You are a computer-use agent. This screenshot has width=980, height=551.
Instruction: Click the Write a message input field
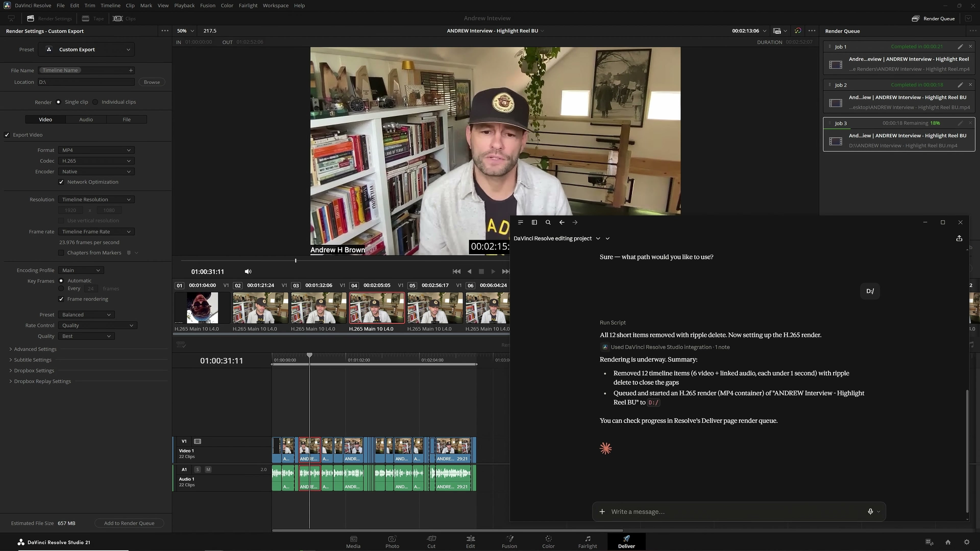click(735, 511)
